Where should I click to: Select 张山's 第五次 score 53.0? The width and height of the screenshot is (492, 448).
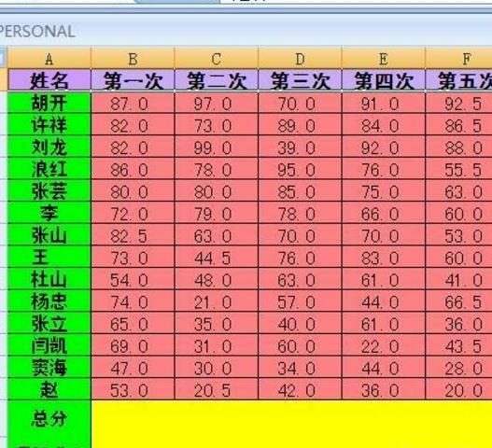coord(458,234)
